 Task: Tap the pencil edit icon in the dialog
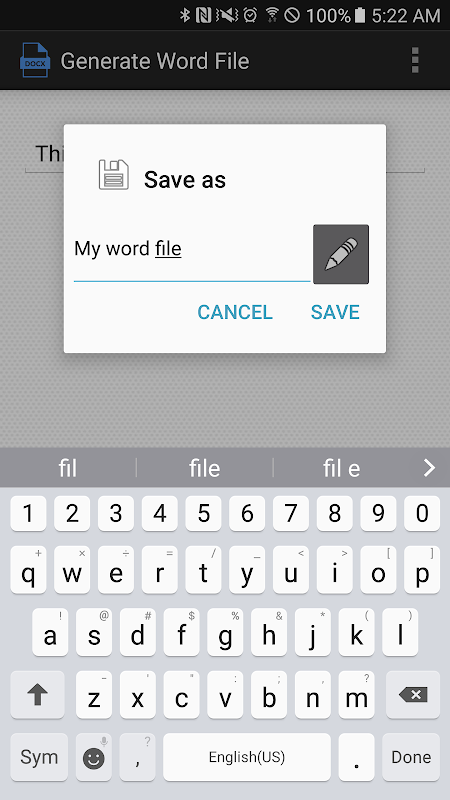pos(341,254)
